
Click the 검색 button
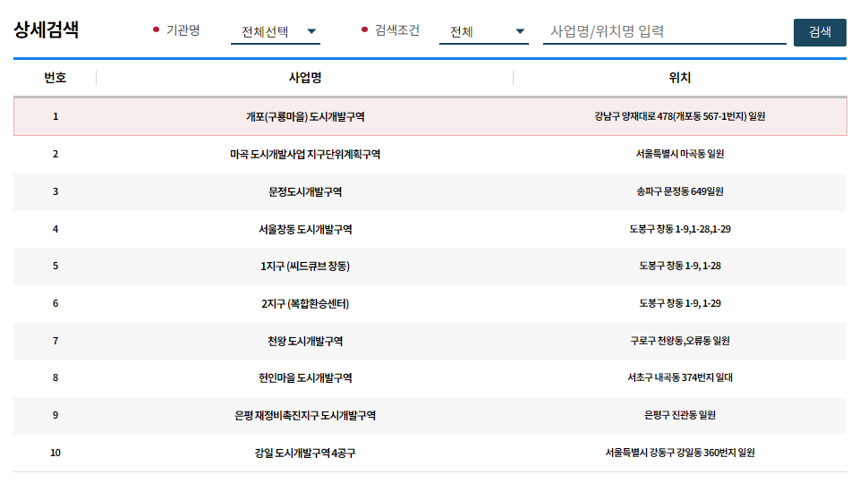[x=820, y=32]
